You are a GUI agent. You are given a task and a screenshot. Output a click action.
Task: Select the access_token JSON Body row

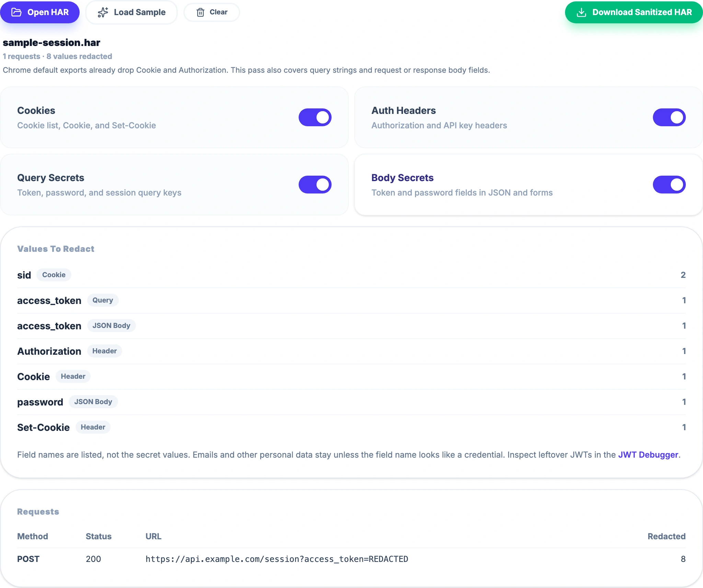coord(351,326)
